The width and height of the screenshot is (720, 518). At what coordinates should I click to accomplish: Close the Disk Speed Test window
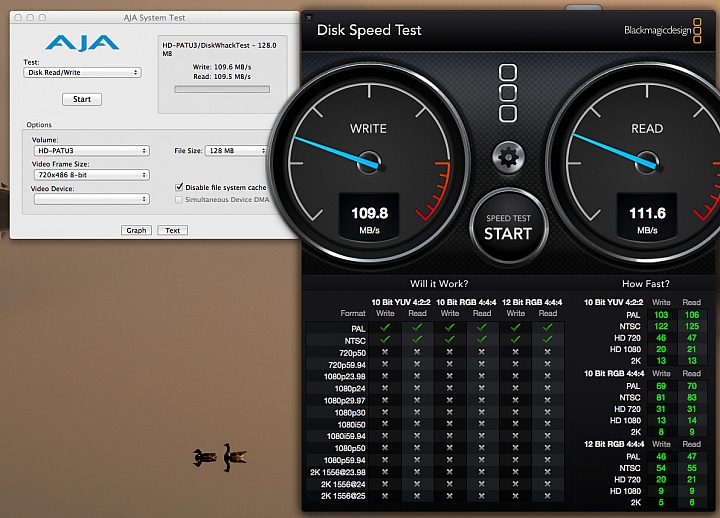pyautogui.click(x=309, y=17)
